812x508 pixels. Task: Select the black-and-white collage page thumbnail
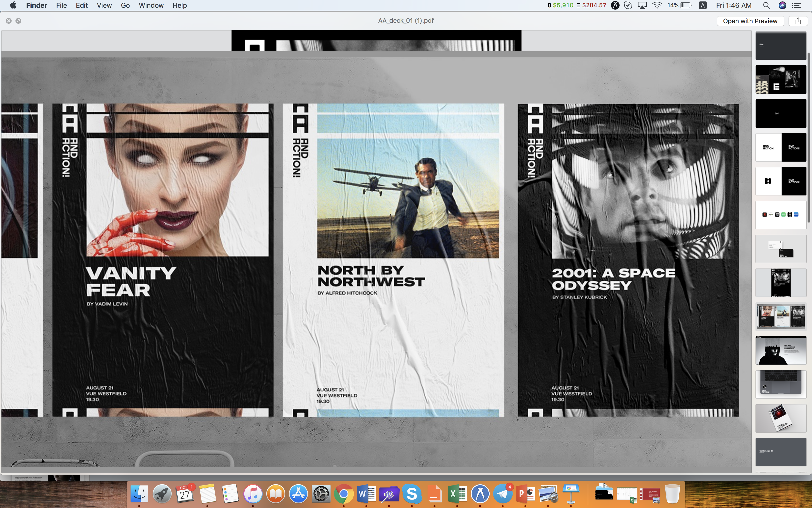click(x=781, y=80)
